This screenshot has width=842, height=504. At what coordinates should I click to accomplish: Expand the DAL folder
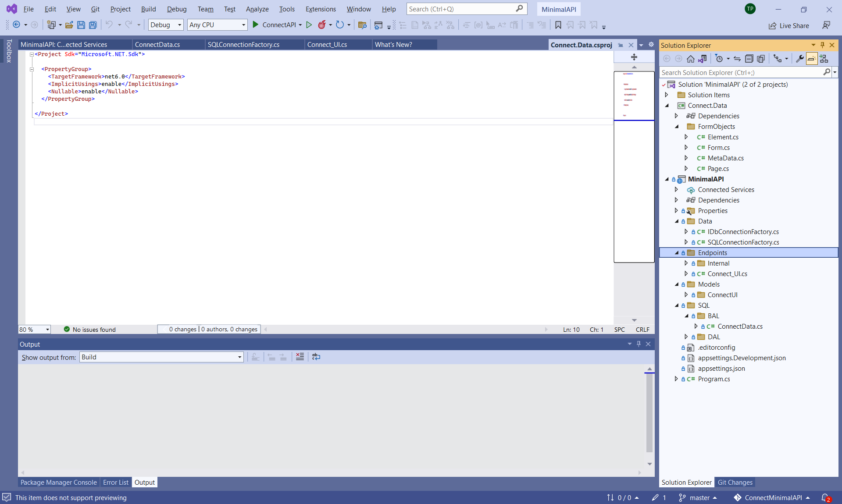(x=686, y=337)
